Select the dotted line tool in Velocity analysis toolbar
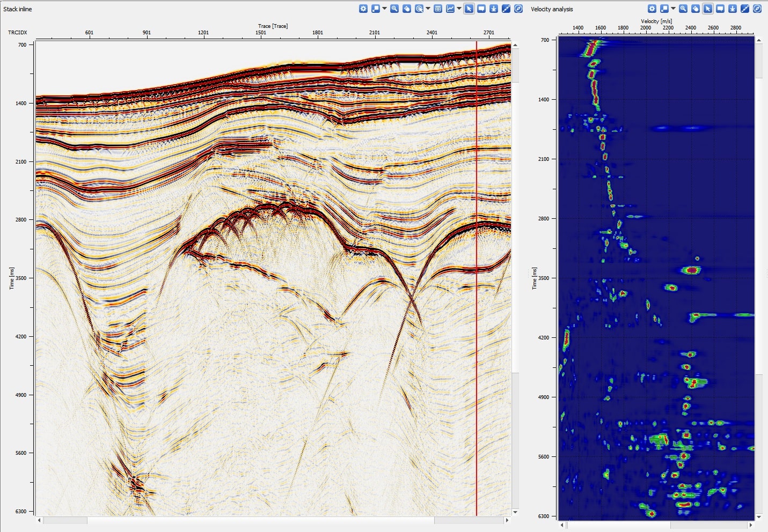The width and height of the screenshot is (768, 532). (x=745, y=9)
